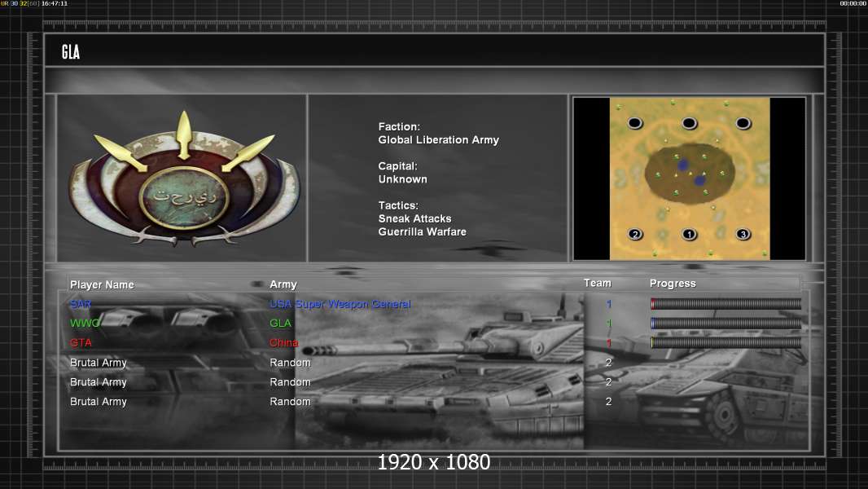Click the top-middle empty start slot on minimap
868x489 pixels.
tap(689, 123)
